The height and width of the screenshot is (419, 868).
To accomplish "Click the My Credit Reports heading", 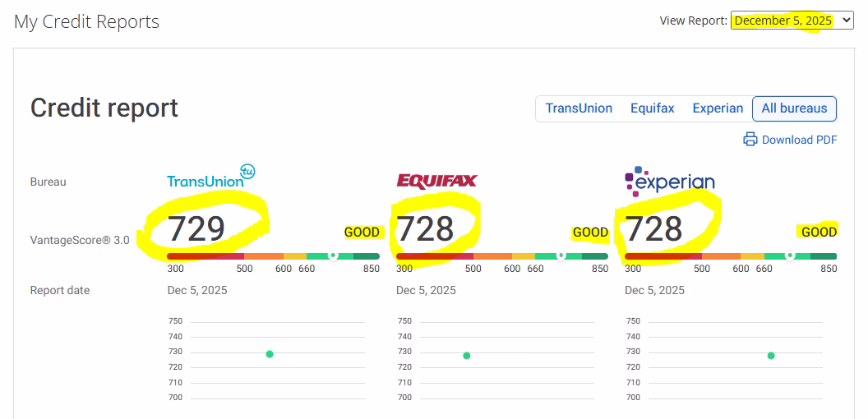I will click(86, 22).
